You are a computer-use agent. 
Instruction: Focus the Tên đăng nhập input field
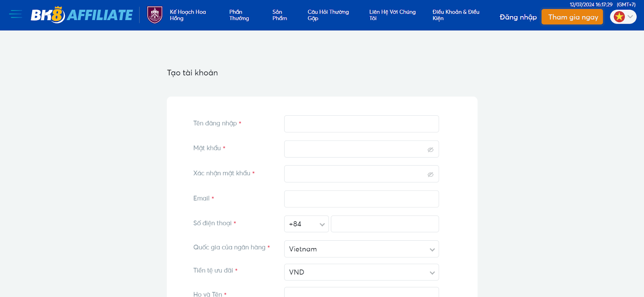pos(361,124)
